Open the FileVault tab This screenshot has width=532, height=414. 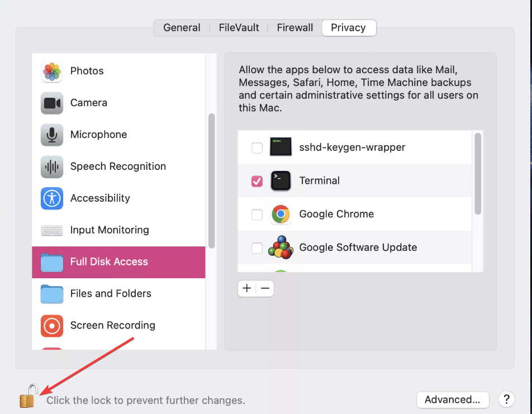click(x=239, y=27)
